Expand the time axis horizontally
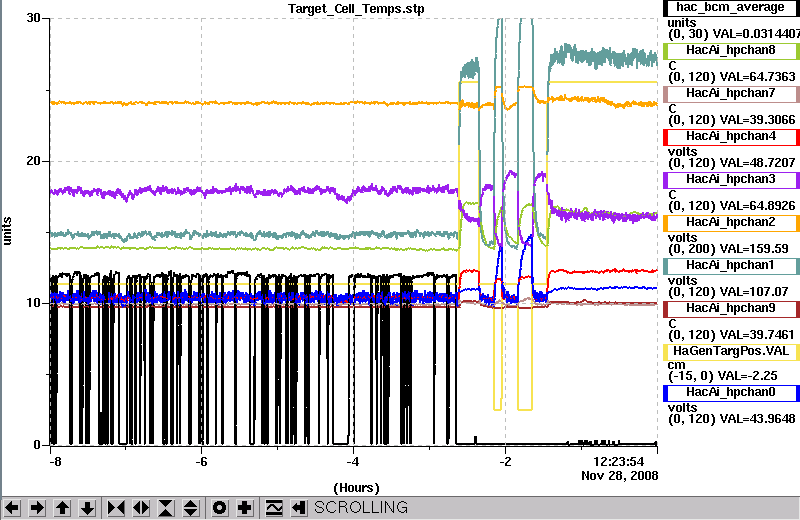Screen dimensions: 800x520 point(141,508)
